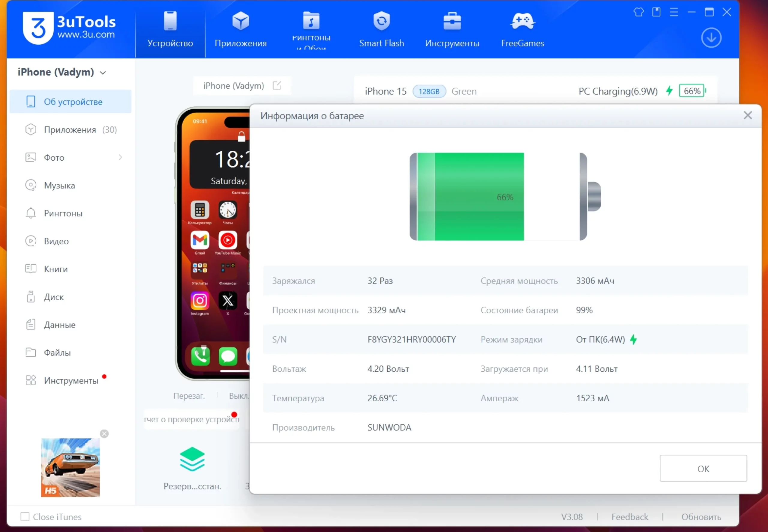
Task: Click the download arrow circle icon
Action: (711, 38)
